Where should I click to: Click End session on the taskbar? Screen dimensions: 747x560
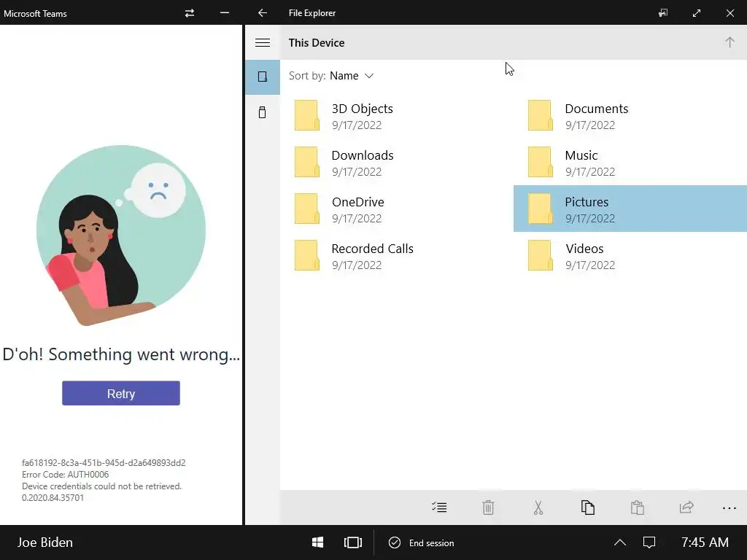pos(422,542)
